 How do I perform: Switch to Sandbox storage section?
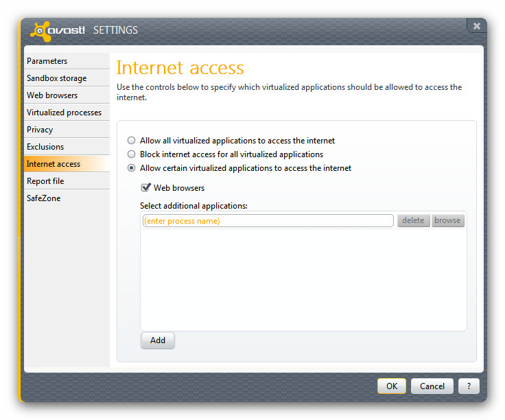tap(57, 78)
